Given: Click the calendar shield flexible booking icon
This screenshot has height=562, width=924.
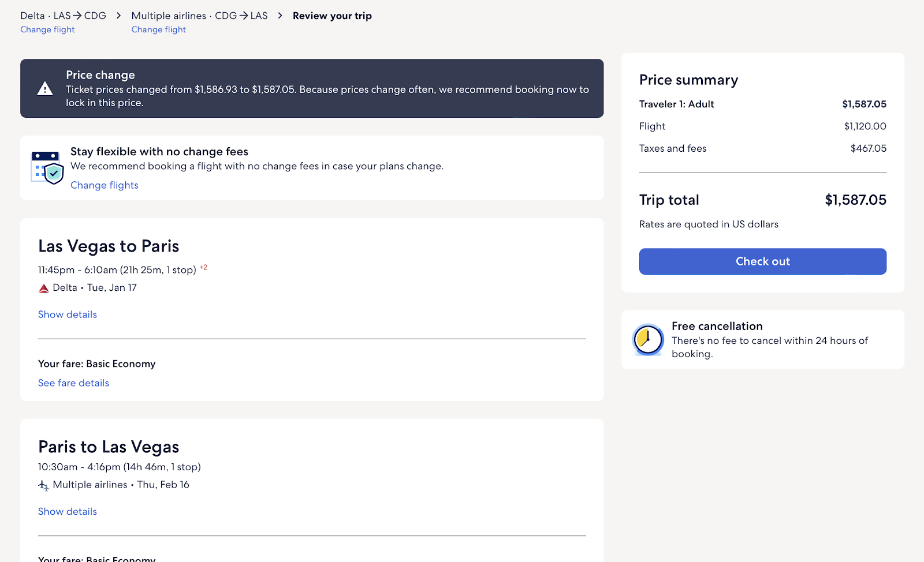Looking at the screenshot, I should pyautogui.click(x=47, y=168).
